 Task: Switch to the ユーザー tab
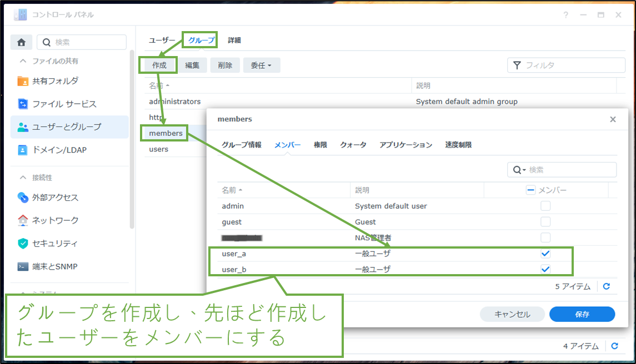pos(162,40)
